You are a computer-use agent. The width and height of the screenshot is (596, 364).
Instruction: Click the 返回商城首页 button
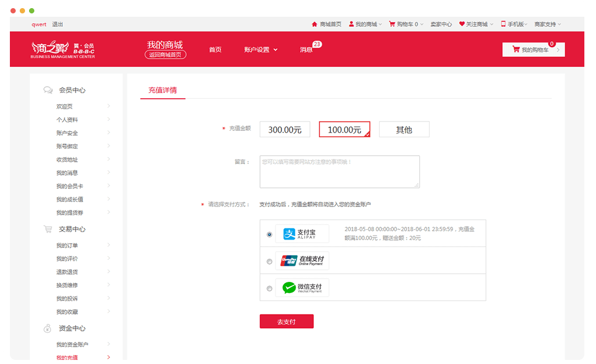click(165, 55)
